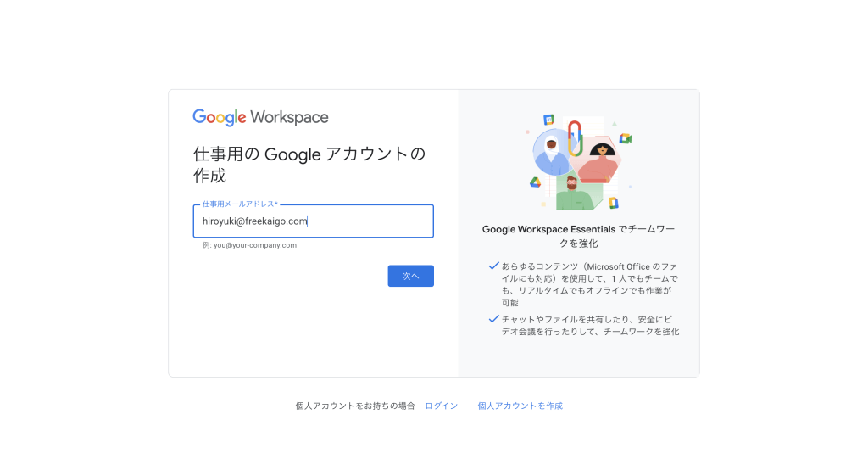Click the blue checkmark beside video meeting text
The width and height of the screenshot is (868, 476).
493,319
